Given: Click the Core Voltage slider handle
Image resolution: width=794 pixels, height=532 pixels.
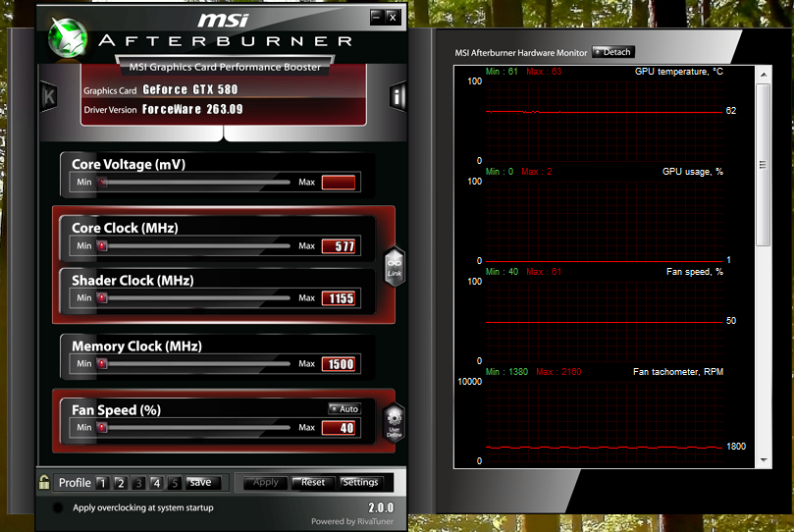Looking at the screenshot, I should pyautogui.click(x=103, y=183).
